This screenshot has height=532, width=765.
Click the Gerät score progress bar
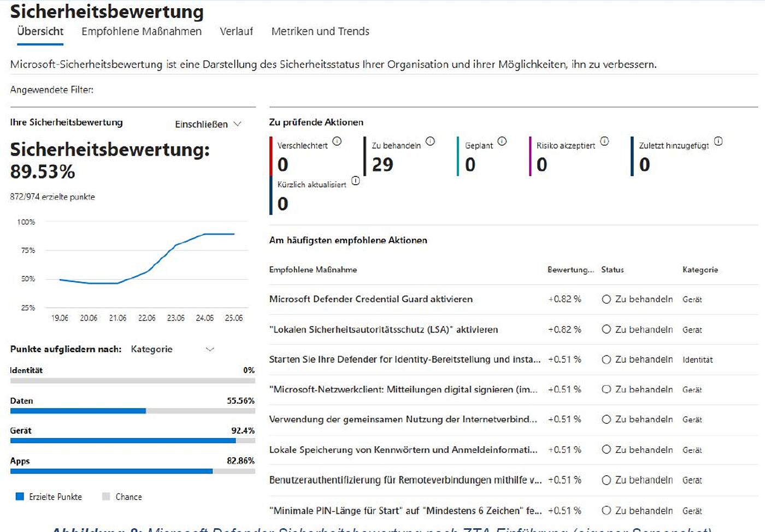(132, 440)
